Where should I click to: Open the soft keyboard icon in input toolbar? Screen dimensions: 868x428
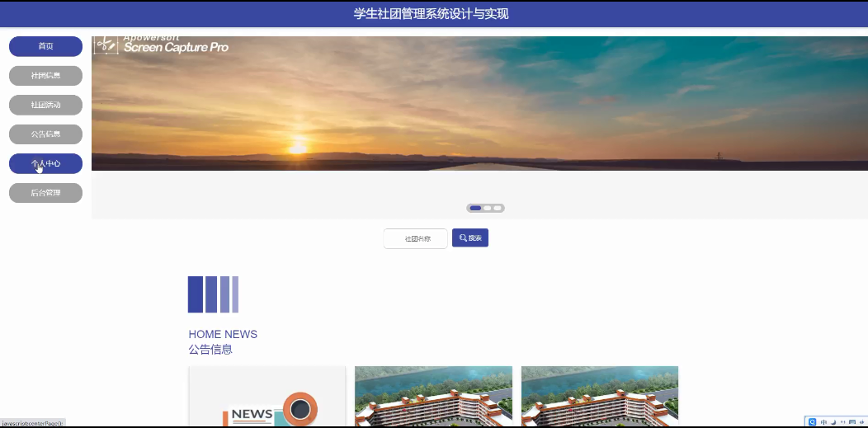tap(852, 422)
